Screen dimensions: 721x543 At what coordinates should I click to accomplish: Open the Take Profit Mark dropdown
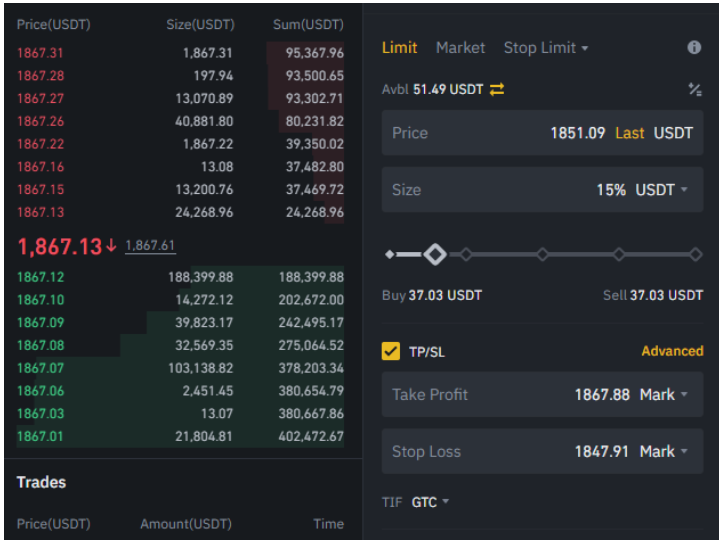(x=664, y=395)
